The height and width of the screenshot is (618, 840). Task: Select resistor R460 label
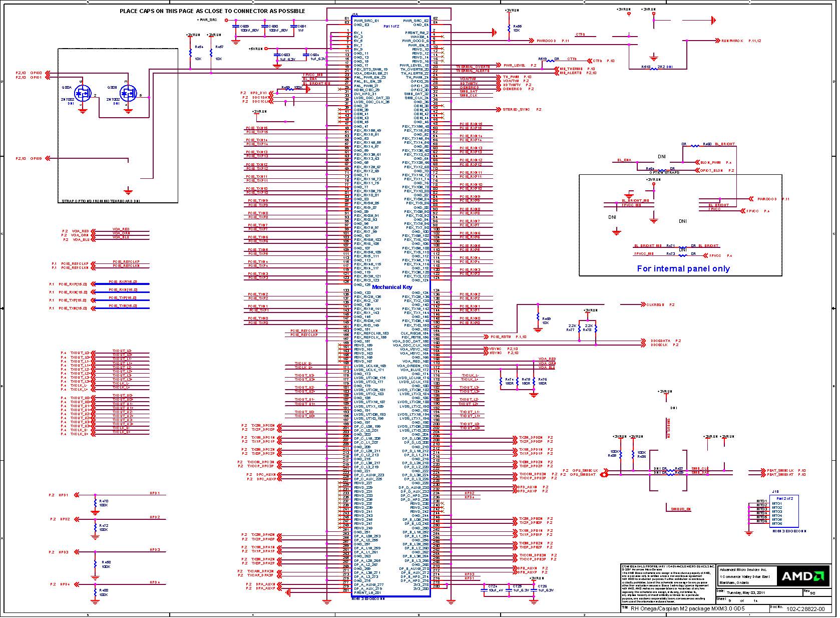coord(707,144)
